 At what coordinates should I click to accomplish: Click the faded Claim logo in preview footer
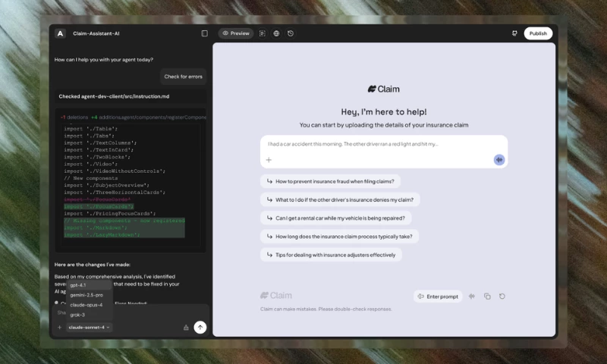(276, 296)
